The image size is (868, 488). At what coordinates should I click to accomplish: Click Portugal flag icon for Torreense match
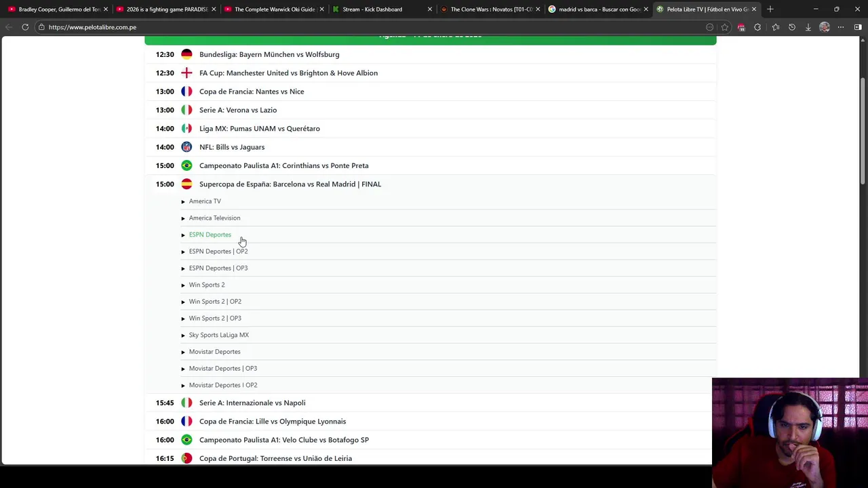(186, 458)
